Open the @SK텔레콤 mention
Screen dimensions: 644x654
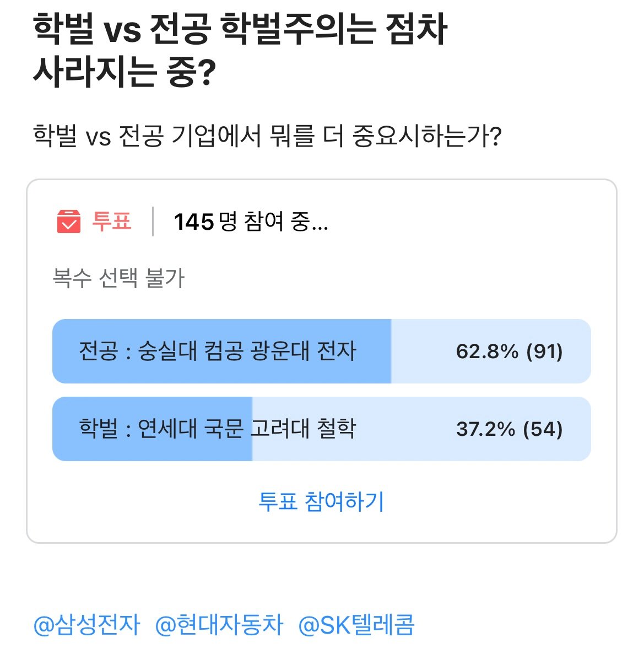(356, 625)
